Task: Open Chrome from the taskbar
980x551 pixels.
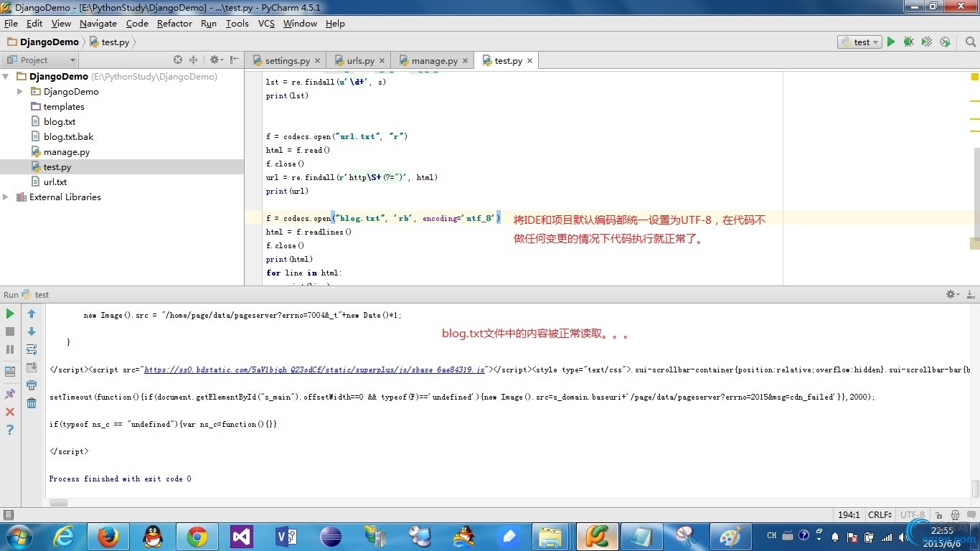Action: (197, 537)
